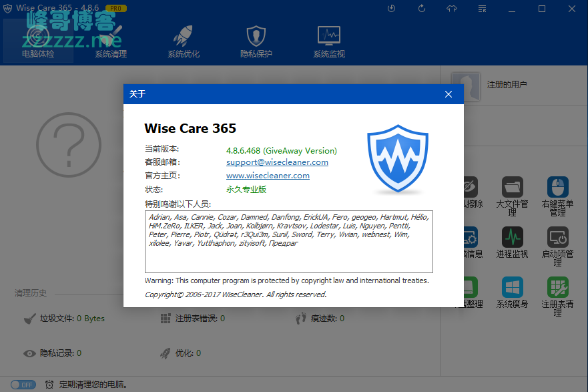This screenshot has width=588, height=392.
Task: Switch to the 电脑体检 tab
Action: coord(38,41)
